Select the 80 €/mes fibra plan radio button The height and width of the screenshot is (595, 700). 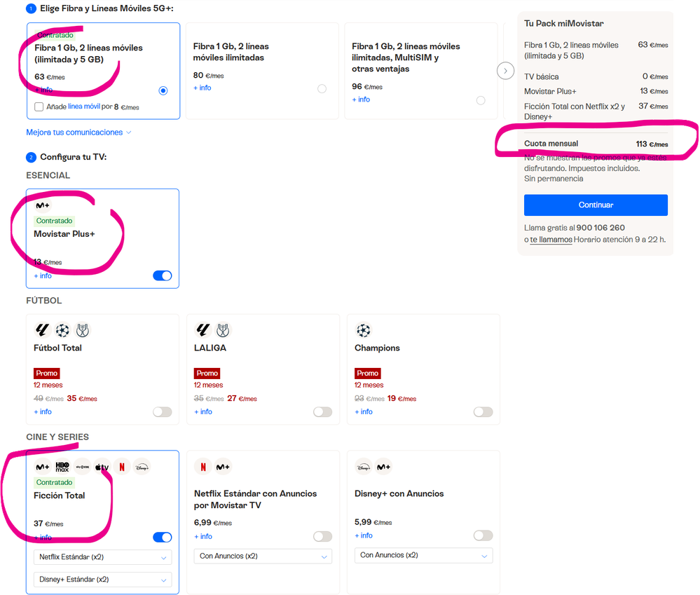click(322, 89)
